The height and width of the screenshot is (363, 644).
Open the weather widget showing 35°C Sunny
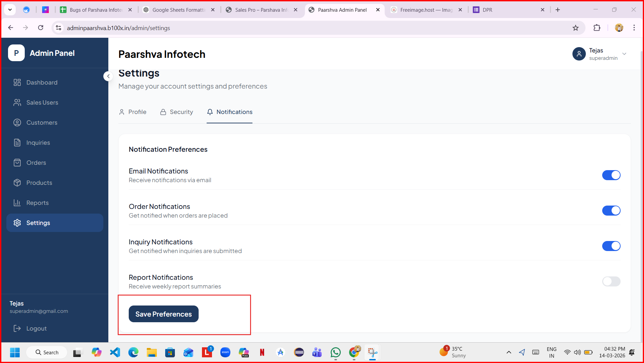tap(453, 352)
